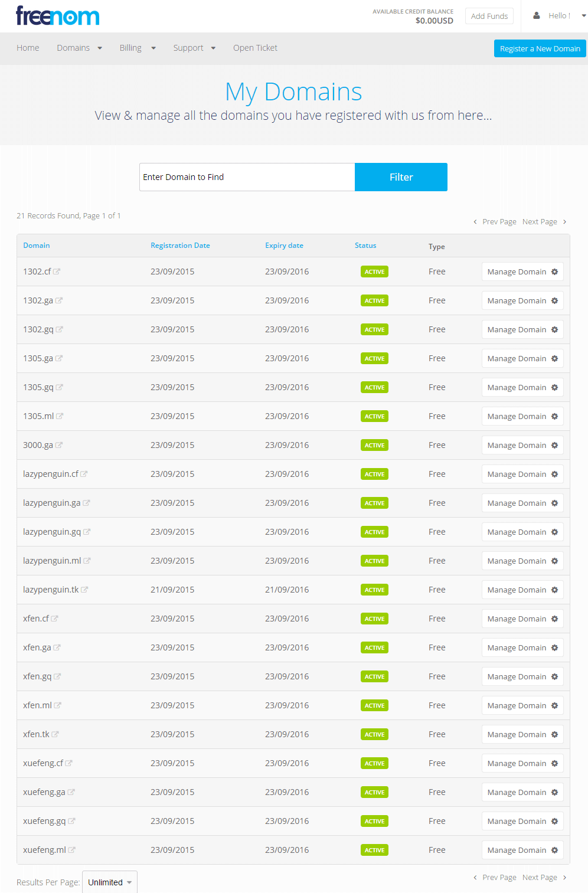588x893 pixels.
Task: Open external link icon next to xfen.cf
Action: (54, 619)
